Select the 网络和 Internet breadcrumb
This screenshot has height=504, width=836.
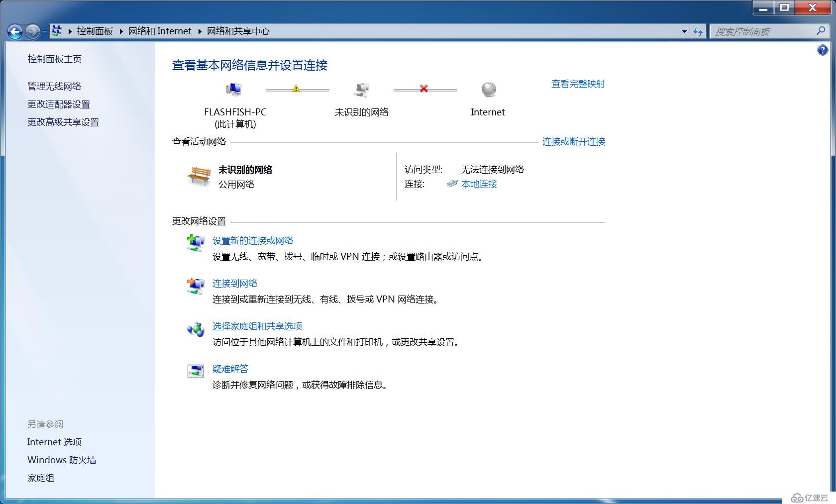click(160, 31)
